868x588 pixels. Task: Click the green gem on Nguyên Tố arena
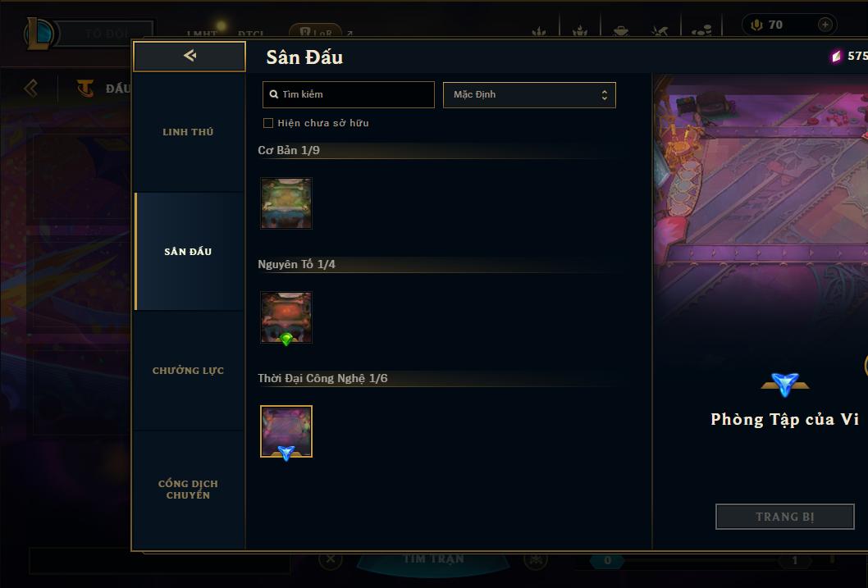tap(286, 339)
